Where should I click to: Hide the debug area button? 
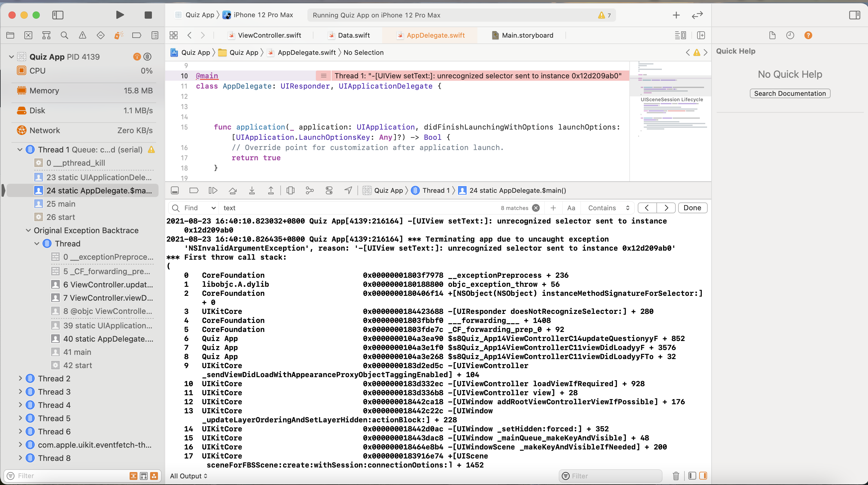click(175, 190)
